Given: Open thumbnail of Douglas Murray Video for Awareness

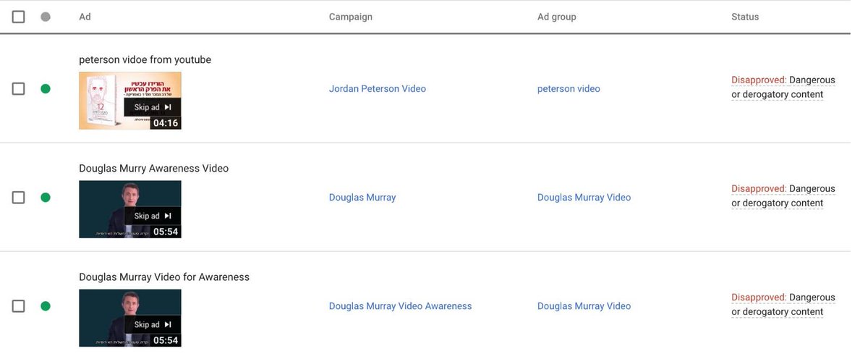Looking at the screenshot, I should click(130, 318).
